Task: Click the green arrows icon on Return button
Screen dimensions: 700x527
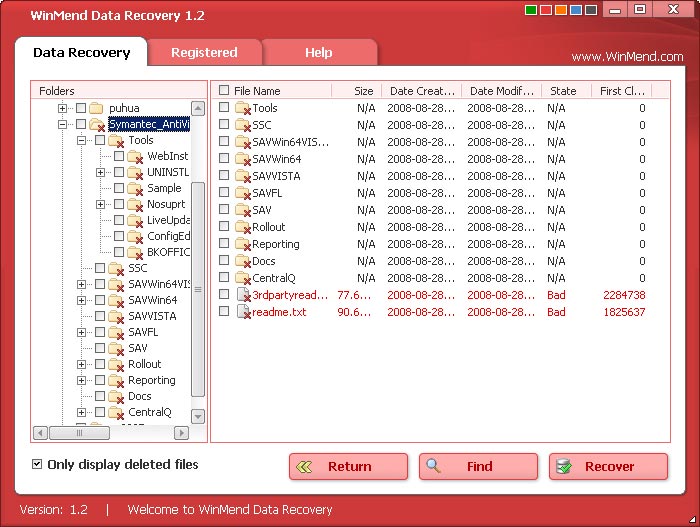Action: tap(305, 466)
